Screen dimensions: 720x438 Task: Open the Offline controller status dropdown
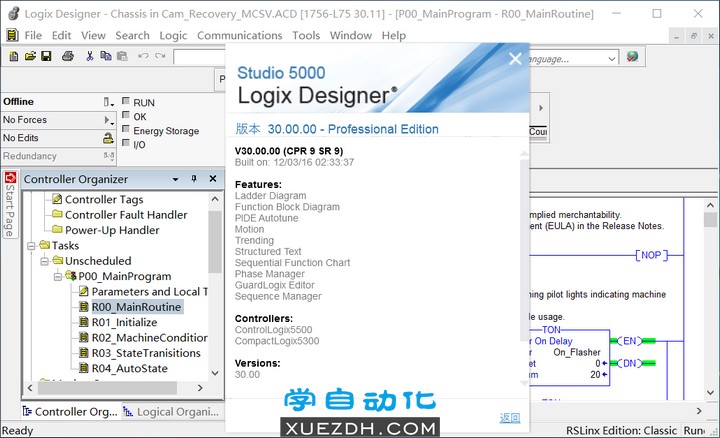click(x=112, y=104)
